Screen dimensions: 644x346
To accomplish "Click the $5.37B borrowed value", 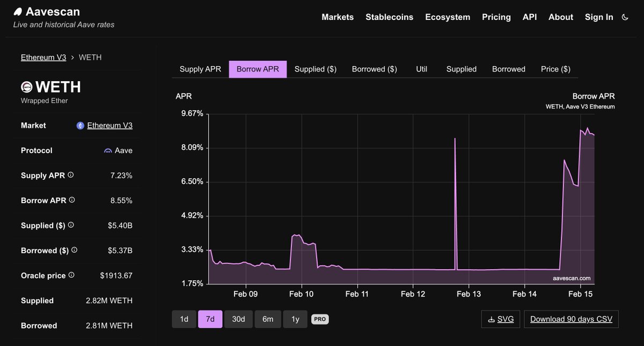I will pyautogui.click(x=120, y=250).
